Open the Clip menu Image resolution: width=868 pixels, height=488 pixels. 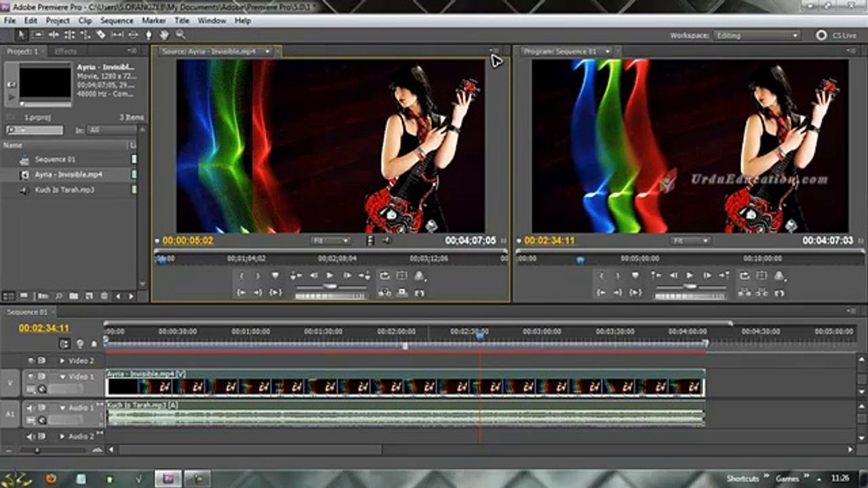click(85, 21)
